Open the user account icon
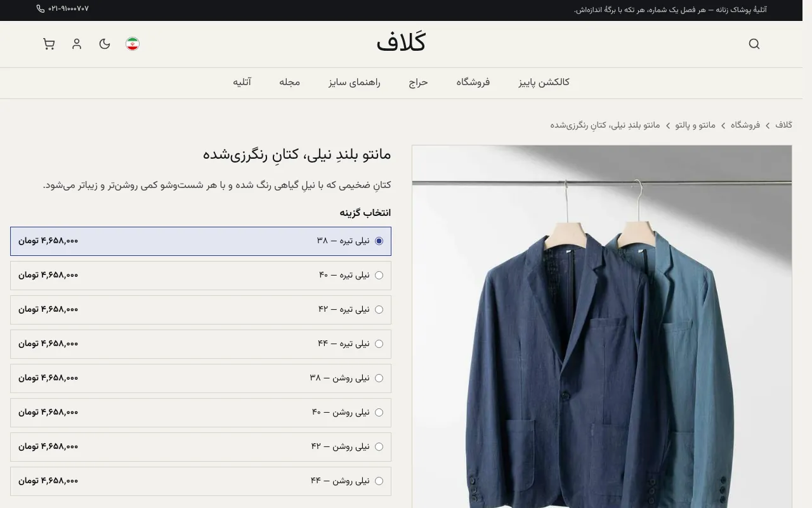 tap(77, 44)
